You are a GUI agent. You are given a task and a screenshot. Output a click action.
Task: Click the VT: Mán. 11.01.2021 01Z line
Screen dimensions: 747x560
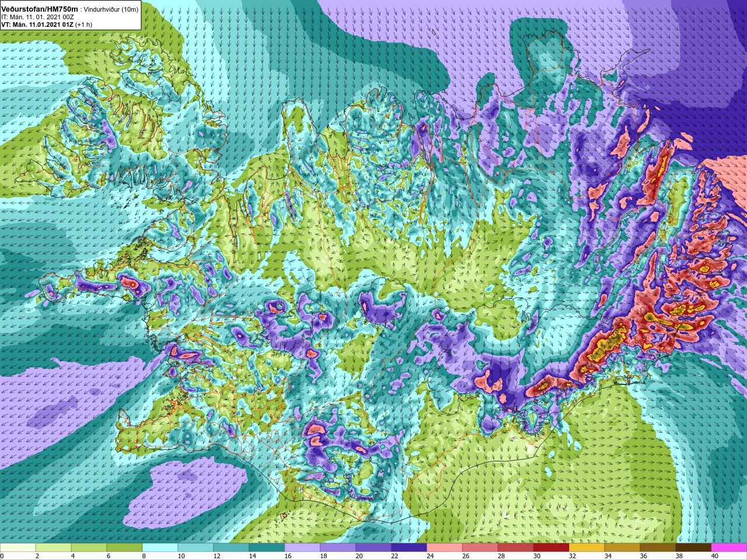click(38, 24)
